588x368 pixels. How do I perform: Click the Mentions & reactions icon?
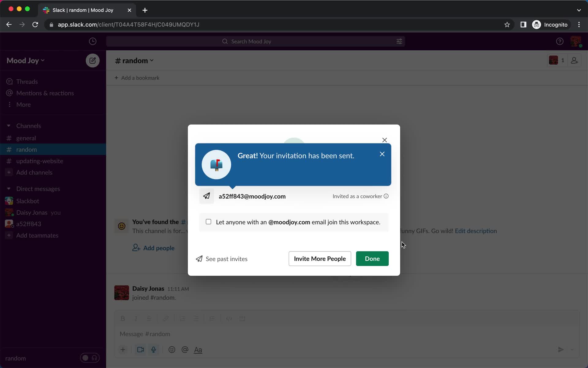point(9,93)
